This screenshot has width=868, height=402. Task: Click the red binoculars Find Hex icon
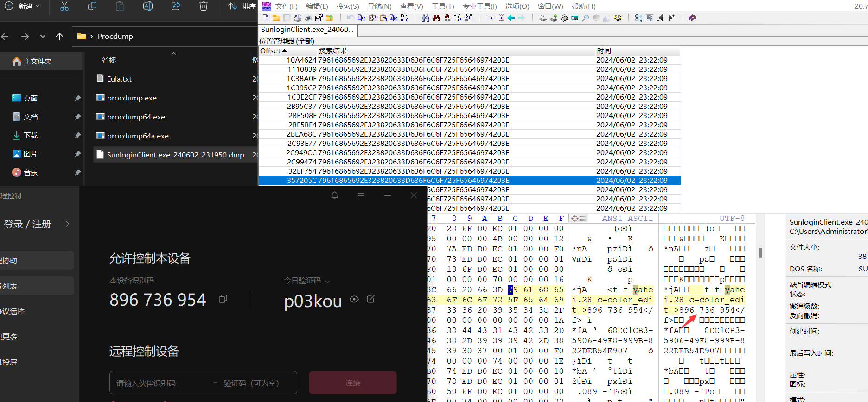pyautogui.click(x=436, y=18)
